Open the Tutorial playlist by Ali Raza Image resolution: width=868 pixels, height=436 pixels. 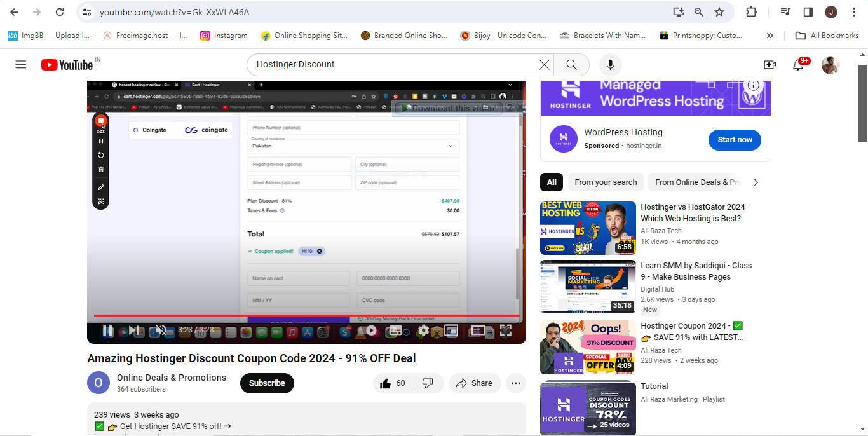pyautogui.click(x=654, y=386)
